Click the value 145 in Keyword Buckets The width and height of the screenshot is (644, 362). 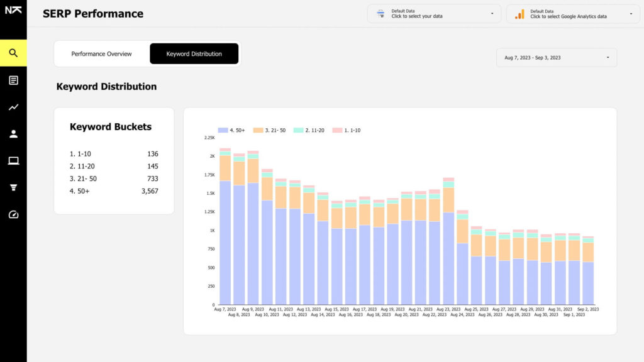153,166
